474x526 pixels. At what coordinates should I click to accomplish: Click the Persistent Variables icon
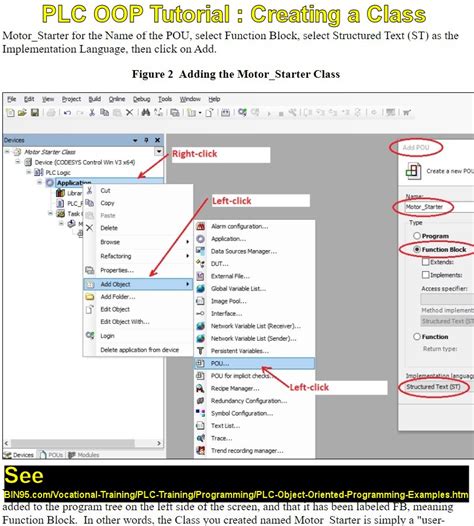point(201,351)
